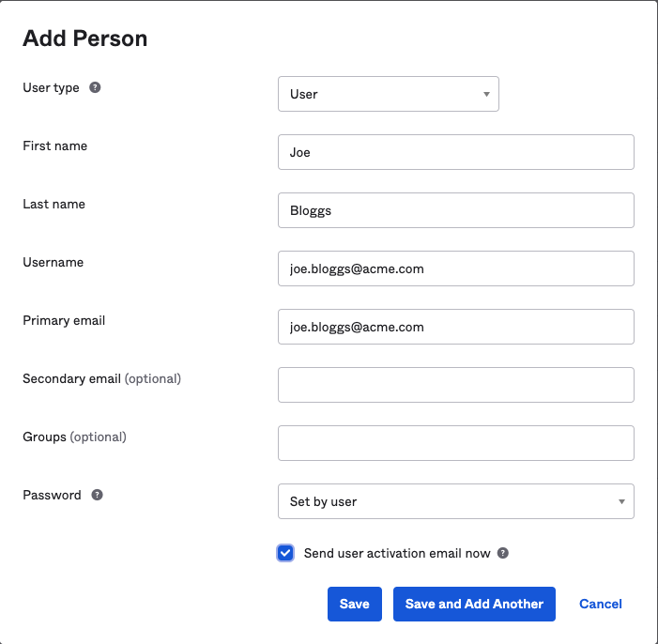Click Save and Add Another
The height and width of the screenshot is (644, 658).
474,605
